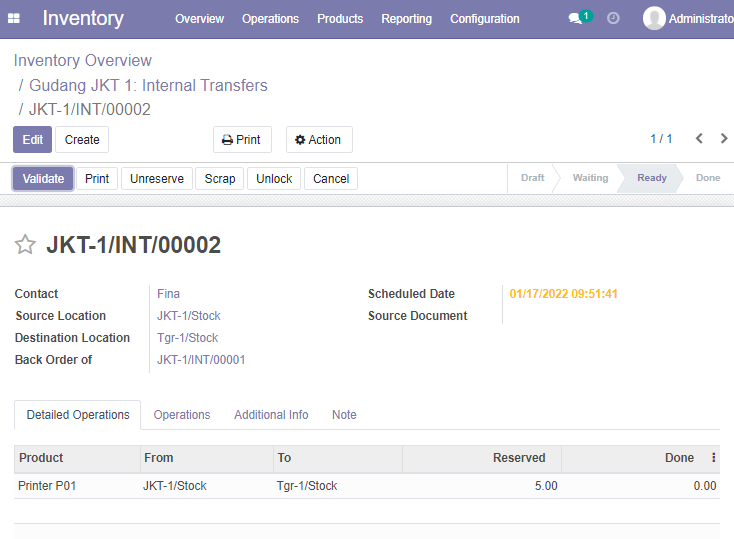
Task: Open the Reporting menu
Action: tap(406, 19)
